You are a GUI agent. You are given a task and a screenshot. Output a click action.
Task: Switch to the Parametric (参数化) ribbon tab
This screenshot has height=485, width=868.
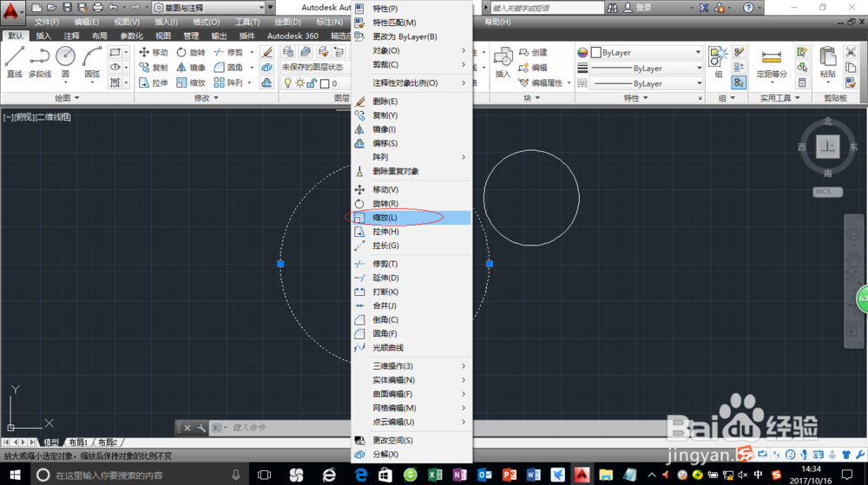(x=132, y=36)
